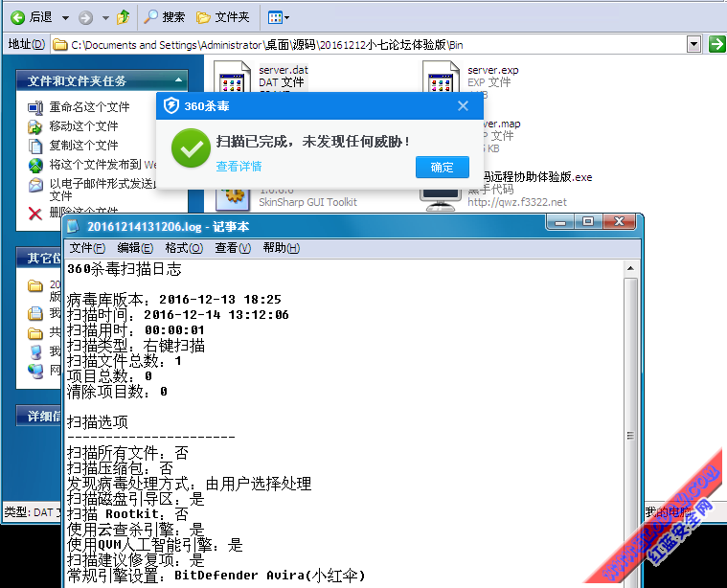Click the Back arrow icon in Explorer
Screen dimensions: 727x588
click(x=17, y=17)
